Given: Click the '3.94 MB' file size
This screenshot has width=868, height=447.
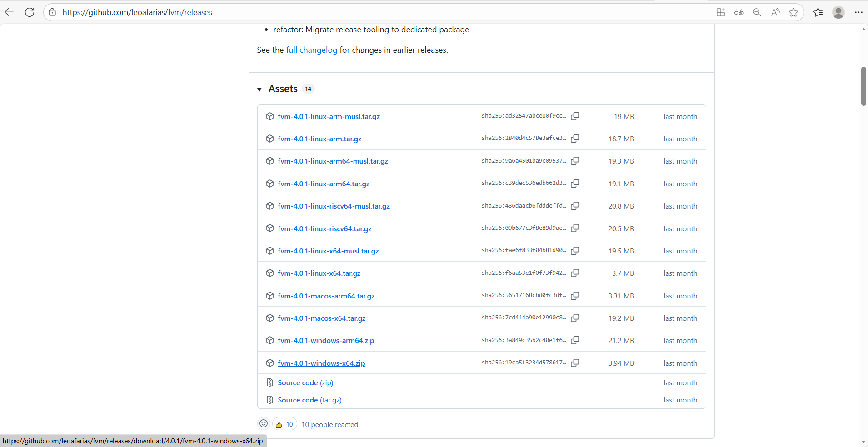Looking at the screenshot, I should (621, 363).
